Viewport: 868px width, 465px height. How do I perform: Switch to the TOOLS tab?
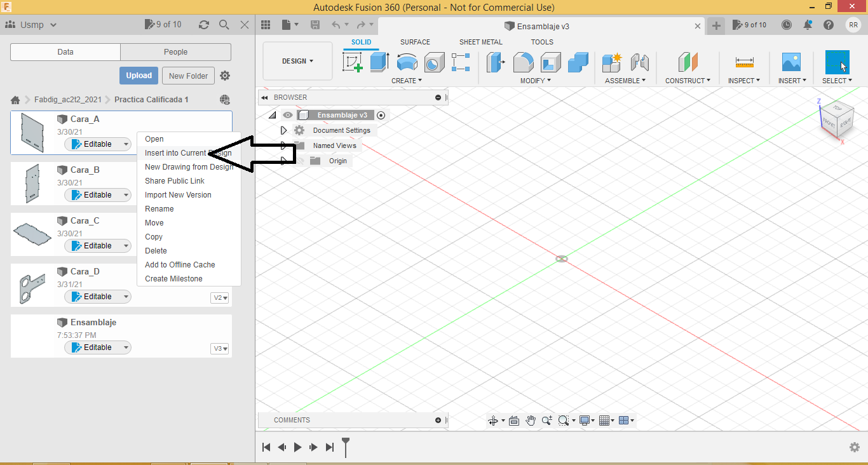pyautogui.click(x=542, y=42)
